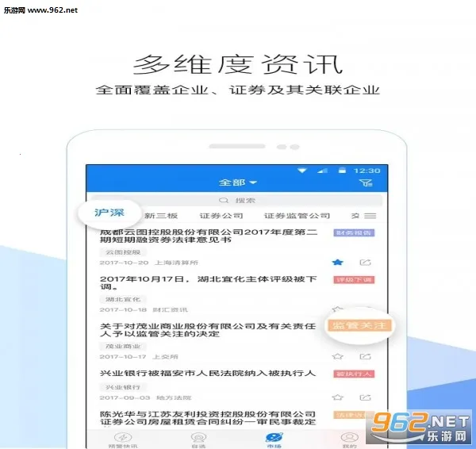
Task: Expand category list with hamburger icon
Action: click(x=370, y=216)
